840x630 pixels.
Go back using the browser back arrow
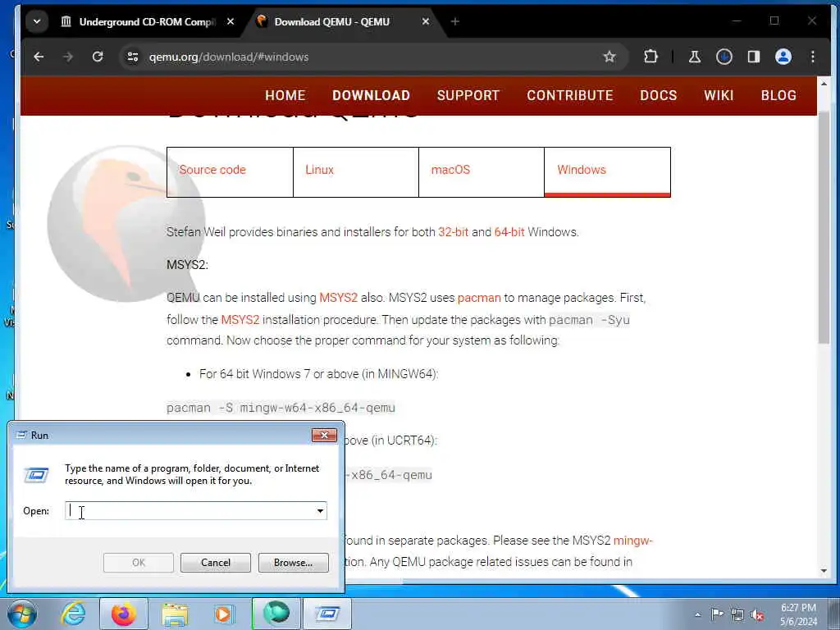[39, 57]
